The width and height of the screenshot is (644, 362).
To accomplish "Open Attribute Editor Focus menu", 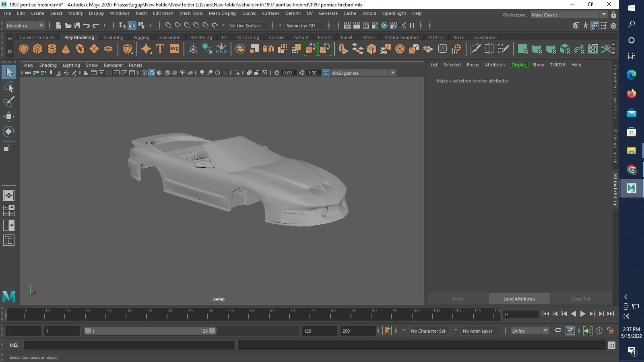I will 473,64.
